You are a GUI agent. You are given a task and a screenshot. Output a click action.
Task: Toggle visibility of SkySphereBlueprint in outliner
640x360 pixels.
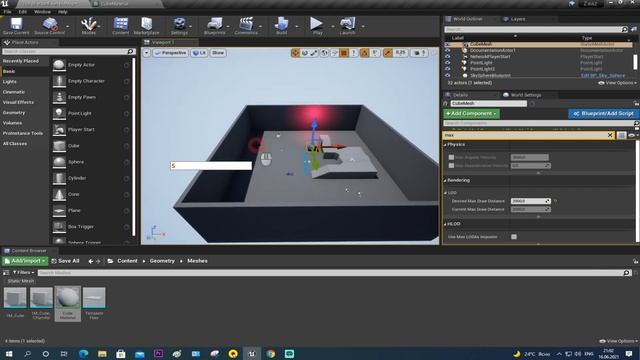point(448,76)
